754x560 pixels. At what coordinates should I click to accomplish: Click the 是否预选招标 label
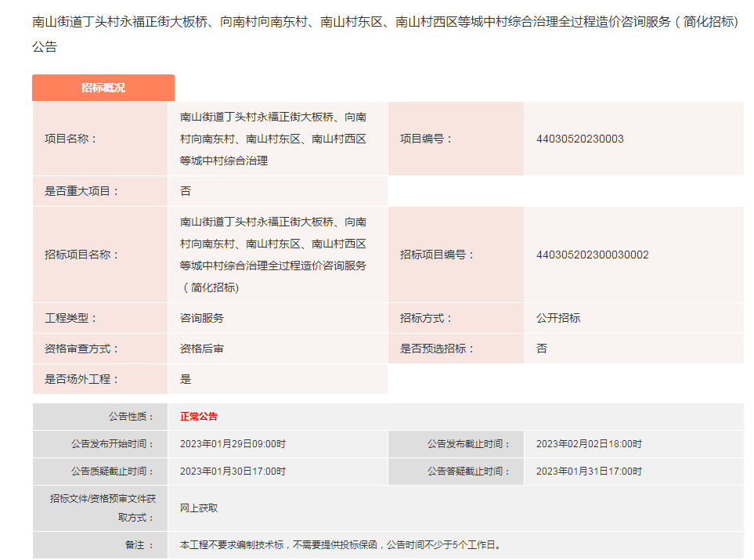(437, 349)
